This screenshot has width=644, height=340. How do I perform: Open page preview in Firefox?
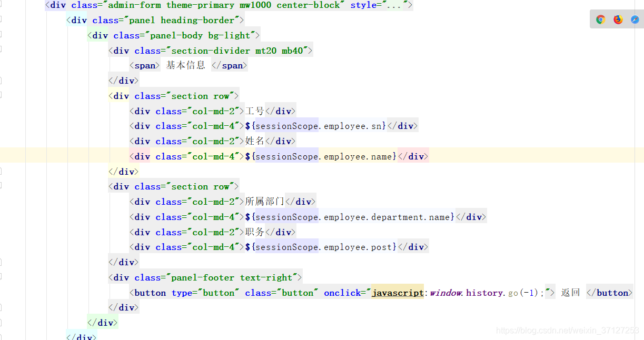617,19
